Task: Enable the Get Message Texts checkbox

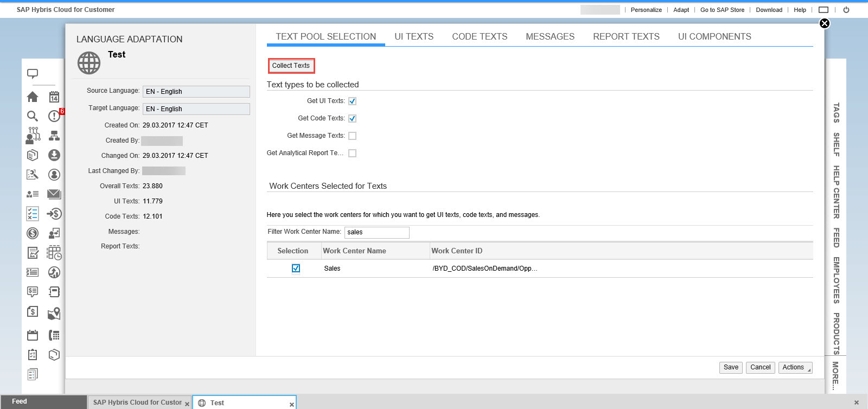Action: pyautogui.click(x=352, y=136)
